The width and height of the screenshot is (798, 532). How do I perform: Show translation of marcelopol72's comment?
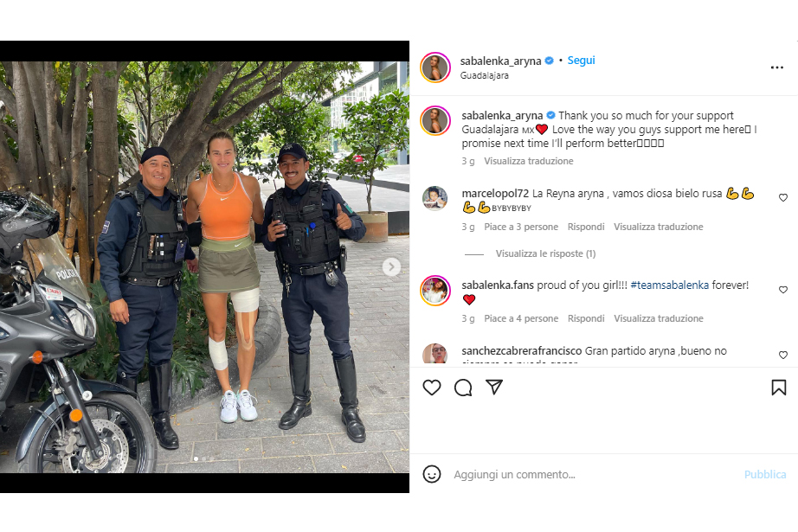(x=658, y=227)
